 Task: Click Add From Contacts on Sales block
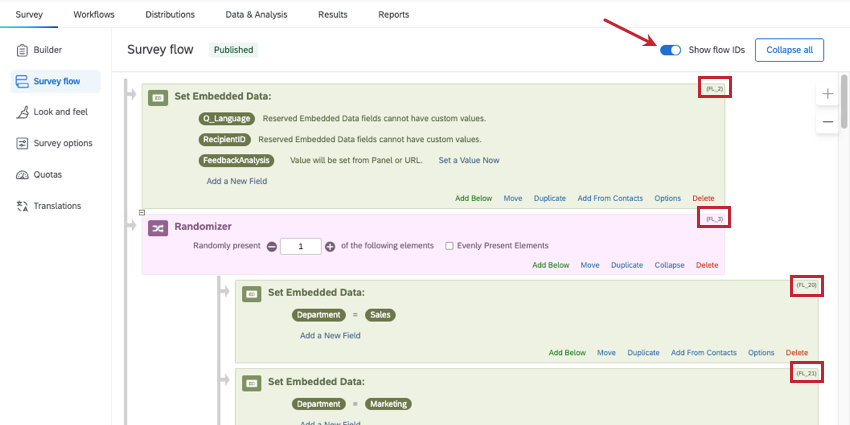pos(704,352)
